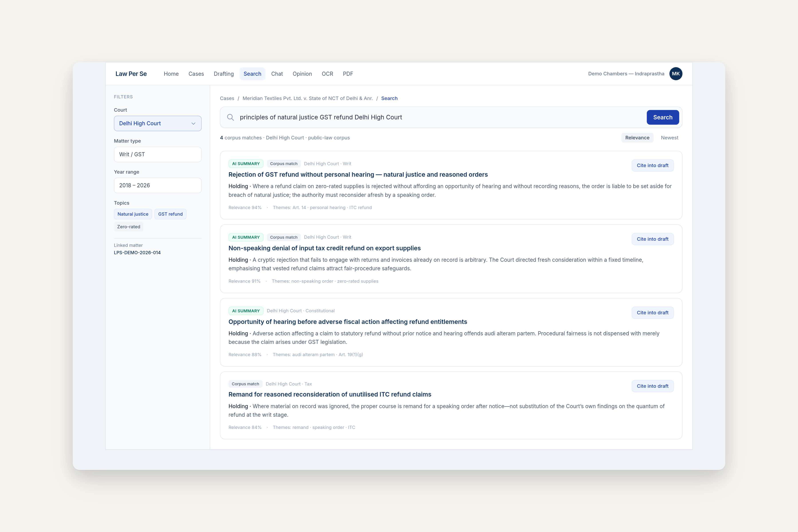Viewport: 798px width, 532px height.
Task: Cite the Non-speaking denial result into draft
Action: 652,239
